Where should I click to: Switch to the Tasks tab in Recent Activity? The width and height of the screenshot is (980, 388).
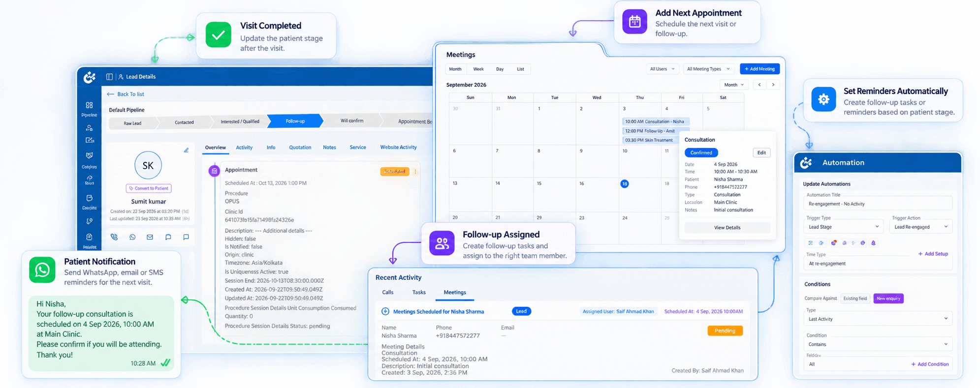[419, 293]
